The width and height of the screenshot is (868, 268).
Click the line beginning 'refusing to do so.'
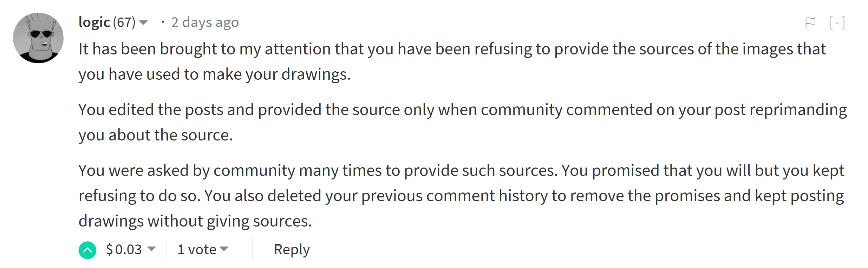pyautogui.click(x=461, y=196)
